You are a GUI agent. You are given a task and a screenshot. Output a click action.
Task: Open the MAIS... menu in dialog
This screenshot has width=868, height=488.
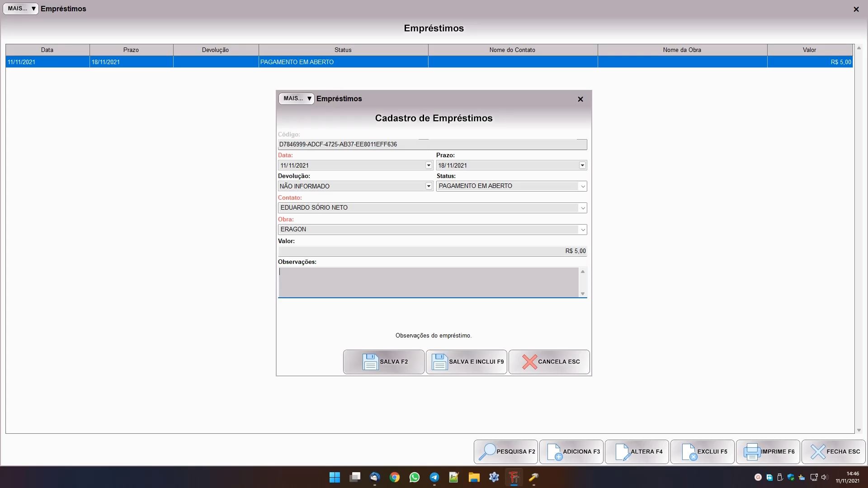pos(297,99)
